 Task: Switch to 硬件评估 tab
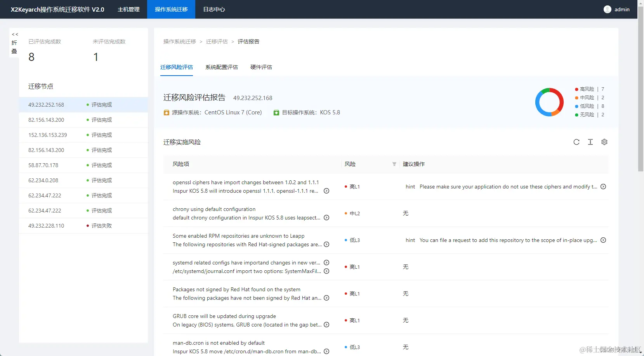point(261,67)
